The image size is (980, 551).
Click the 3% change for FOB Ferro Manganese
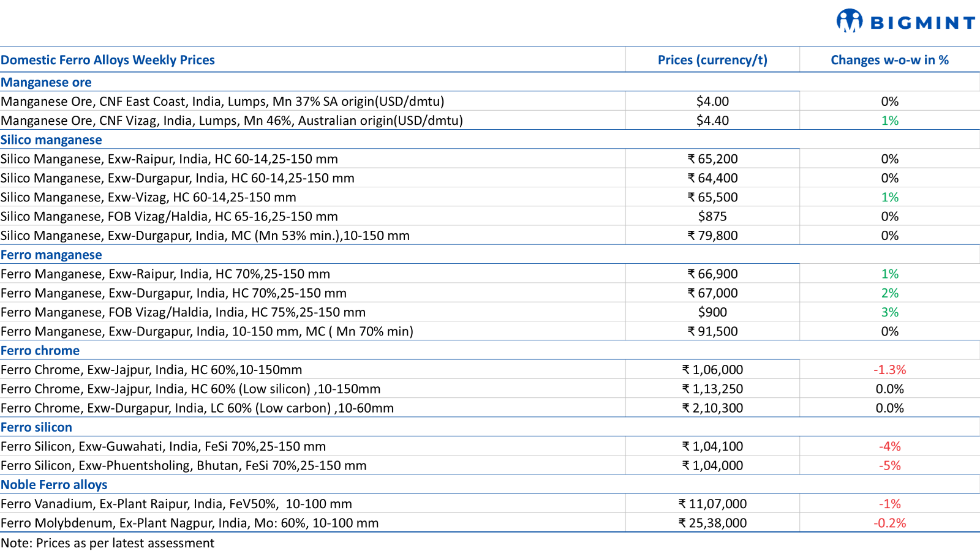889,312
